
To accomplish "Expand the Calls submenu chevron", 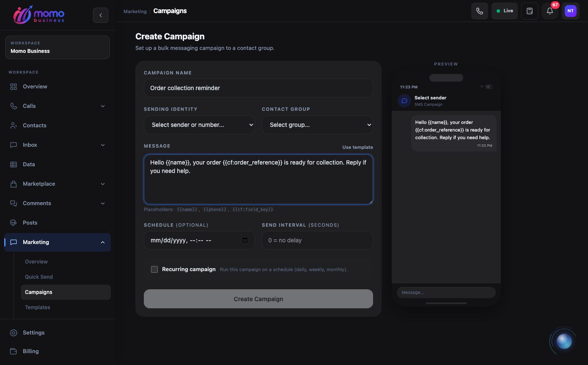I will click(103, 106).
